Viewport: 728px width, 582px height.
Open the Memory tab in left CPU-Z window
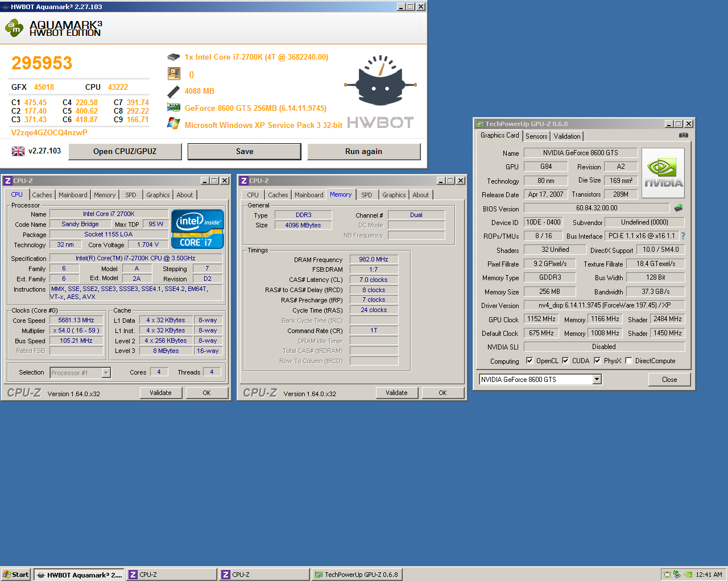[105, 195]
